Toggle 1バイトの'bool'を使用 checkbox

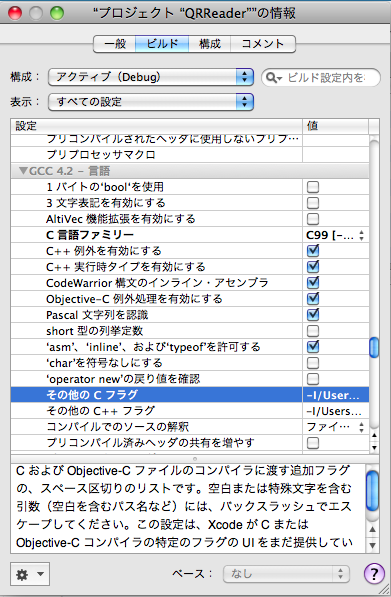click(x=313, y=187)
